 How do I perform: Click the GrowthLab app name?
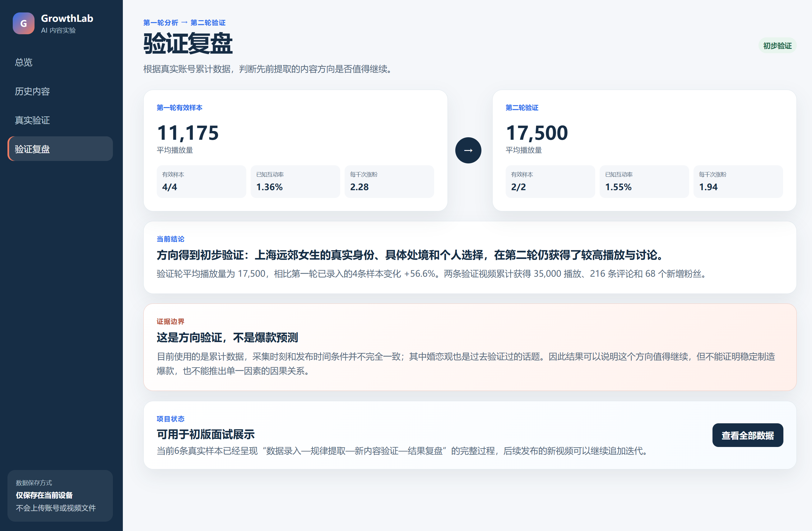click(67, 18)
